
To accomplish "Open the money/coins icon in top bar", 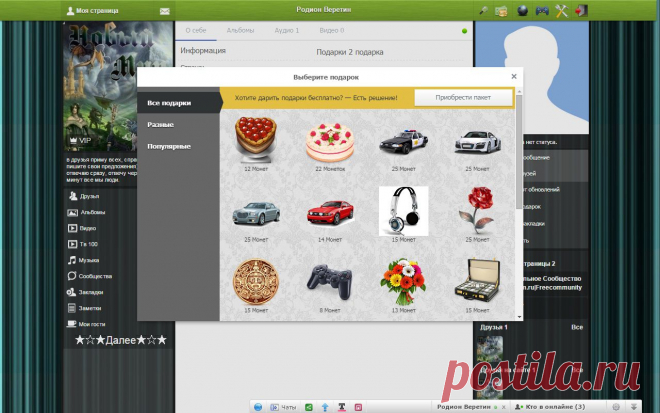I will [x=501, y=11].
